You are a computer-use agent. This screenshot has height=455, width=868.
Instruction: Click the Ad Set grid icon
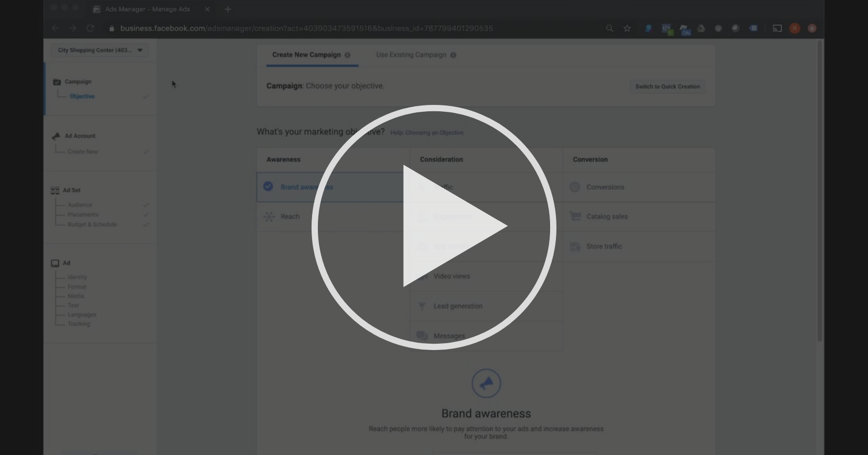pyautogui.click(x=55, y=190)
